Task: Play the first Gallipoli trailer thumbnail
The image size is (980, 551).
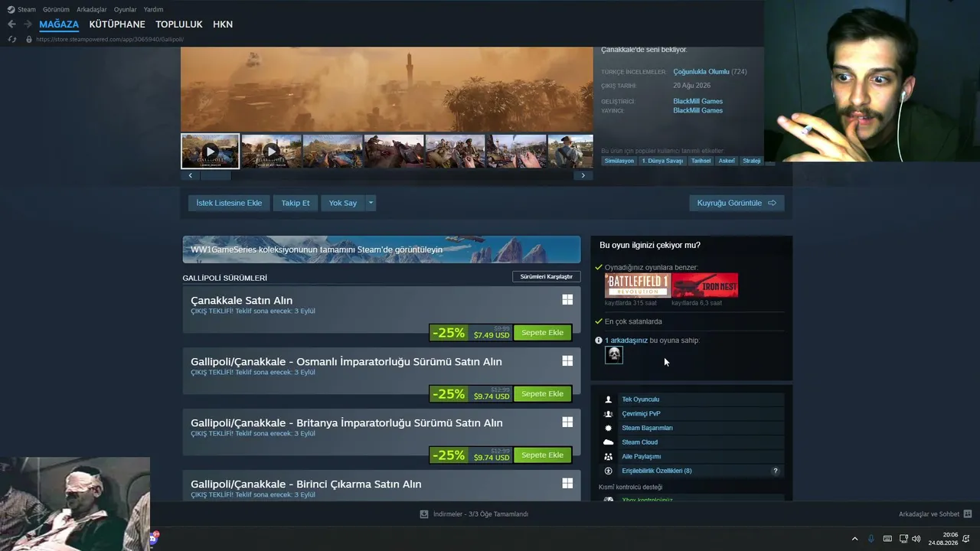Action: pyautogui.click(x=211, y=152)
